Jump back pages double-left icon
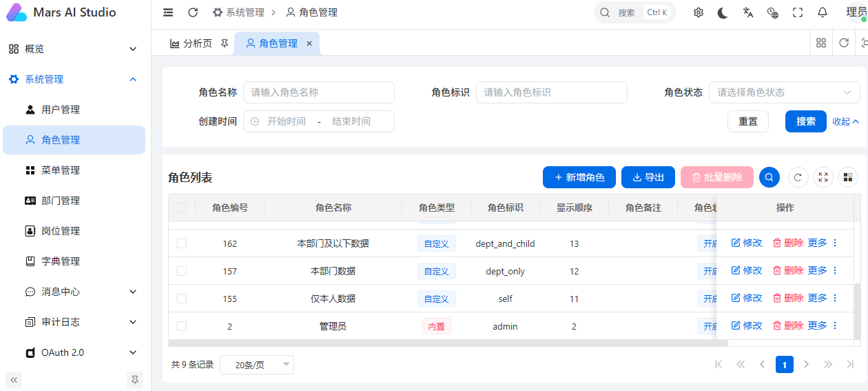Image resolution: width=868 pixels, height=391 pixels. [x=741, y=364]
